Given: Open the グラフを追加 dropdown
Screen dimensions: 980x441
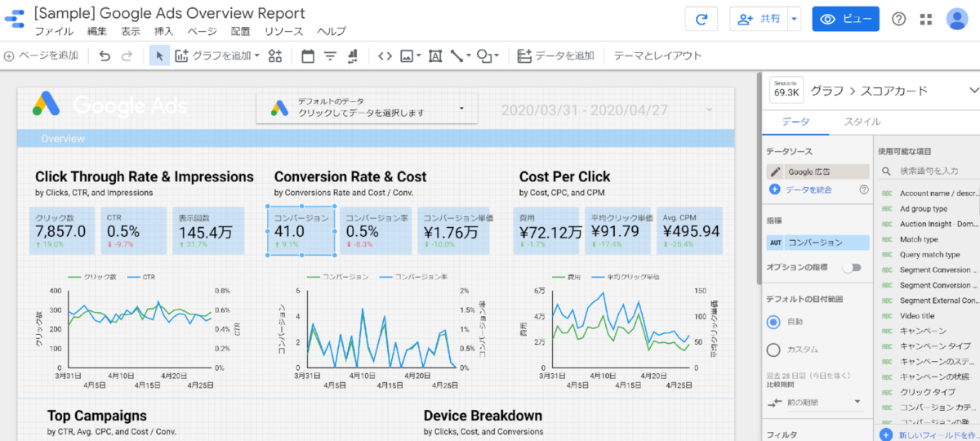Looking at the screenshot, I should tap(217, 56).
